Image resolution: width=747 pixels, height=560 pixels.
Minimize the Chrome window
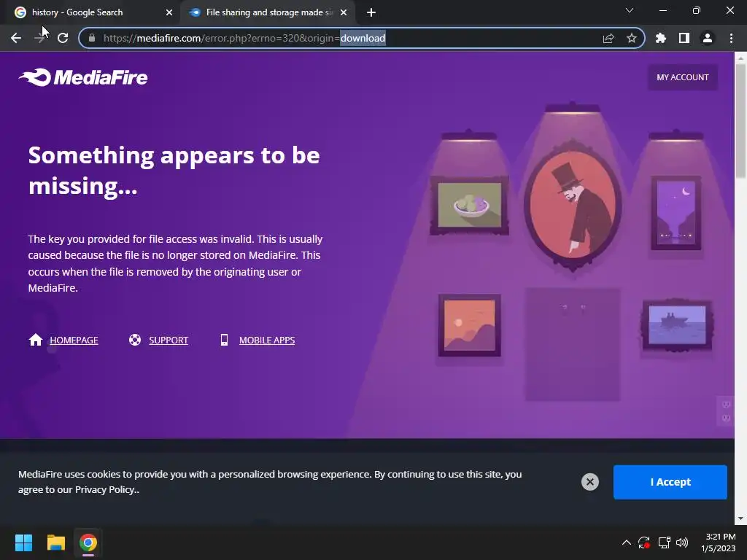(x=662, y=10)
